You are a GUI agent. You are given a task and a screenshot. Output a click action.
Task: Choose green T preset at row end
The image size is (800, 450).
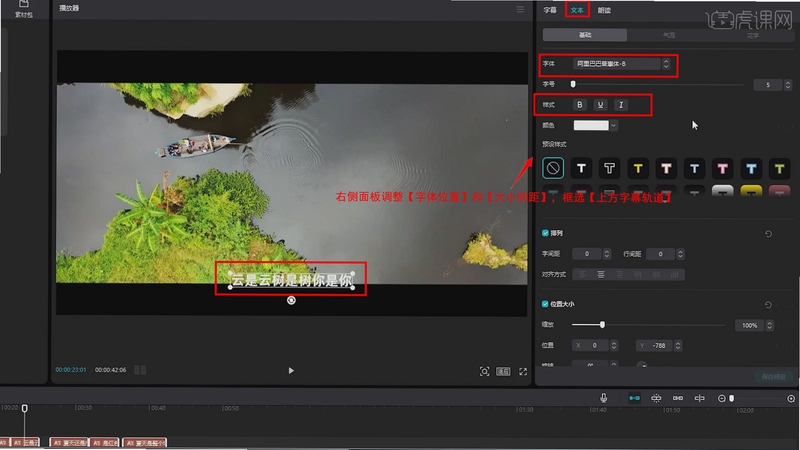click(x=779, y=168)
